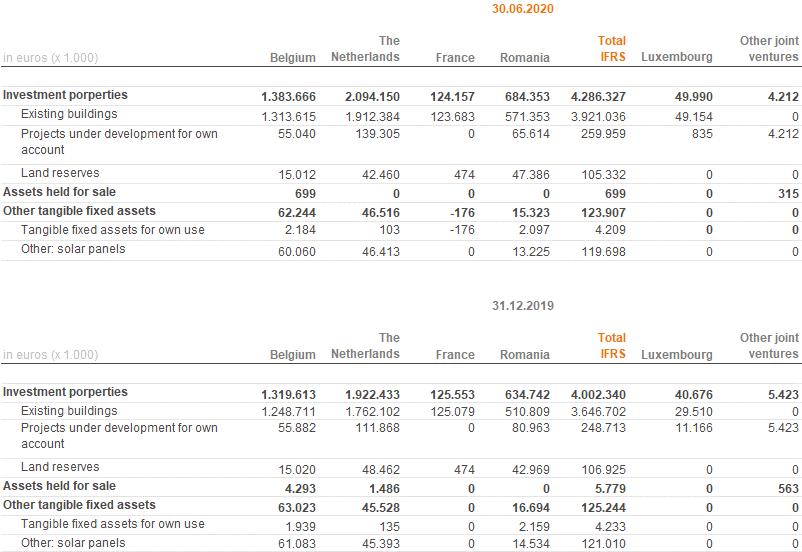Click the 30.06.2020 date heading
The height and width of the screenshot is (552, 802).
coord(522,9)
